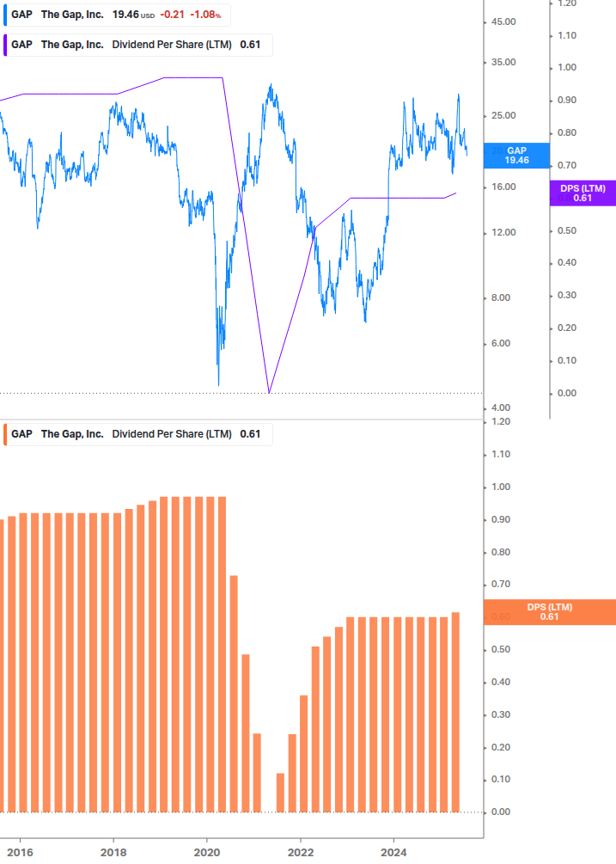Click the 2020 label on time axis
The image size is (616, 864).
point(207,853)
